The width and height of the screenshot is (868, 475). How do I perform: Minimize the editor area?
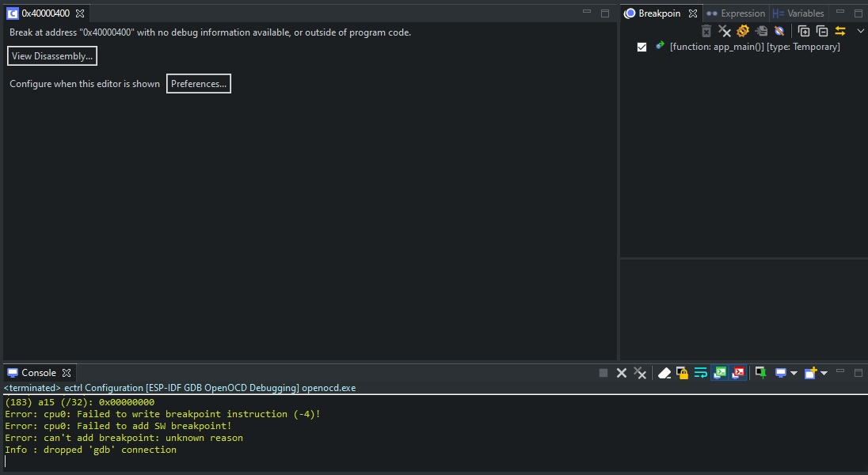click(x=587, y=12)
